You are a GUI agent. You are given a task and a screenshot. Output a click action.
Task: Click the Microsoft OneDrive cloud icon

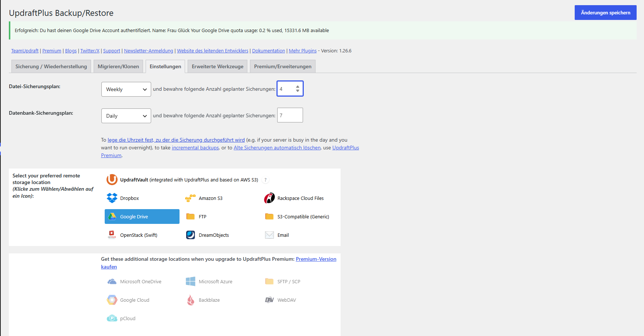coord(112,281)
